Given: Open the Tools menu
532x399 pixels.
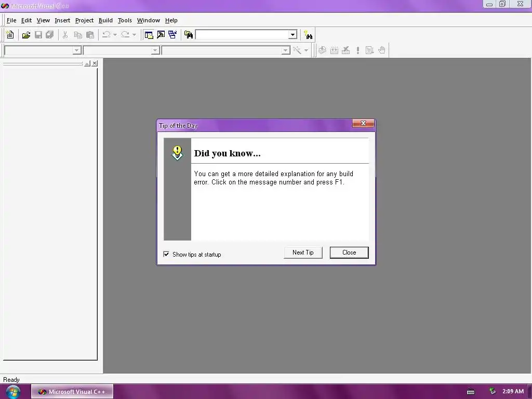Looking at the screenshot, I should coord(125,20).
